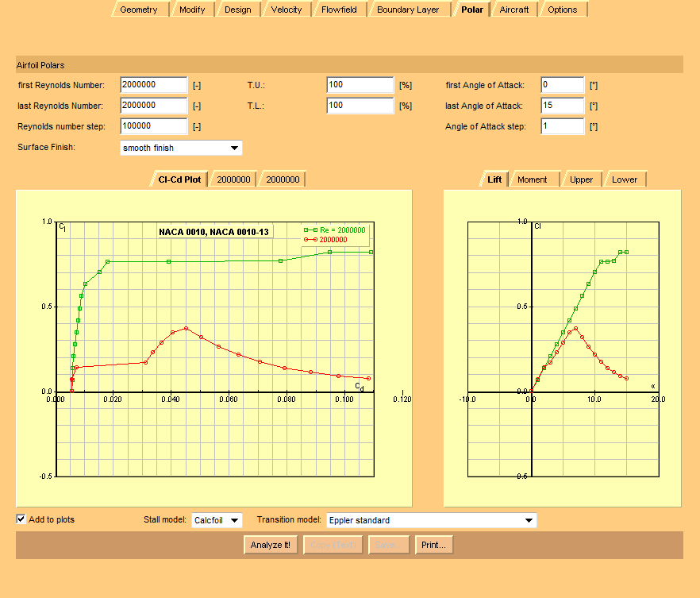Switch to the Lower plot tab
The image size is (700, 598).
click(x=624, y=179)
